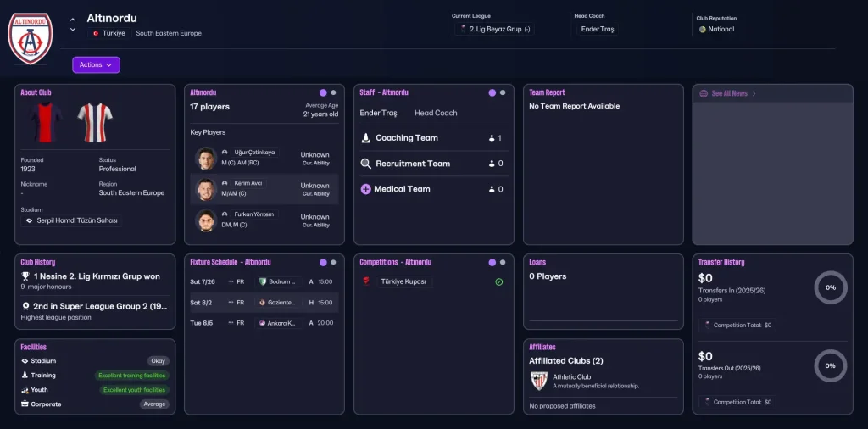Viewport: 868px width, 429px height.
Task: Click the Altınordu club crest logo
Action: point(30,39)
